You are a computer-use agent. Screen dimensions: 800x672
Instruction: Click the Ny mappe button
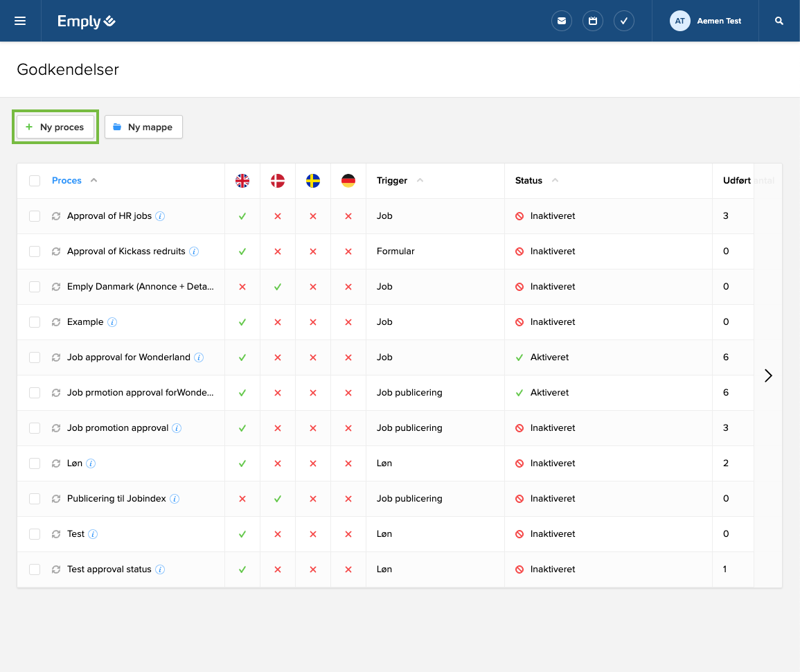pos(143,127)
